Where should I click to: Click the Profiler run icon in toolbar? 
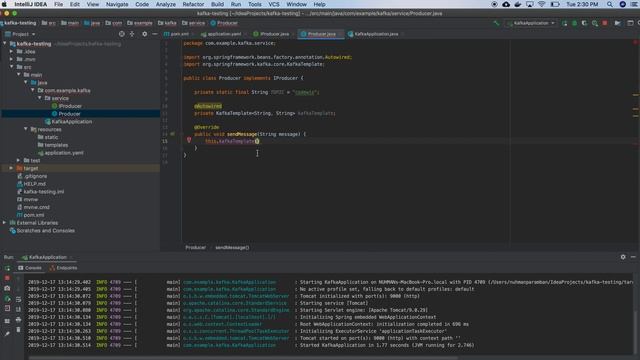click(595, 23)
